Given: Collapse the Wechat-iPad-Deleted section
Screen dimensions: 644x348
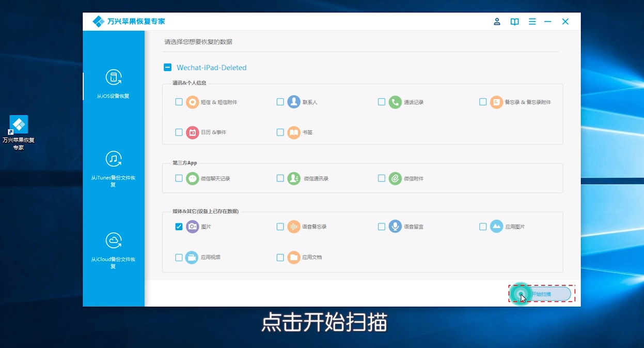Looking at the screenshot, I should click(167, 67).
